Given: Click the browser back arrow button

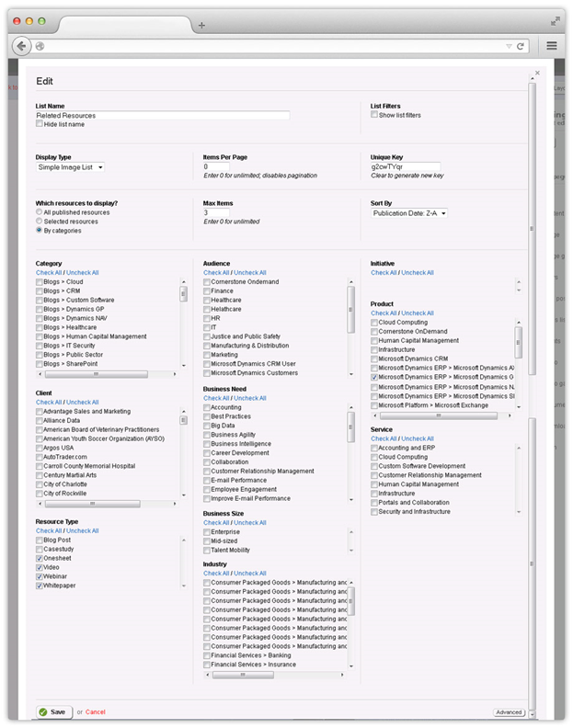Looking at the screenshot, I should pyautogui.click(x=21, y=46).
